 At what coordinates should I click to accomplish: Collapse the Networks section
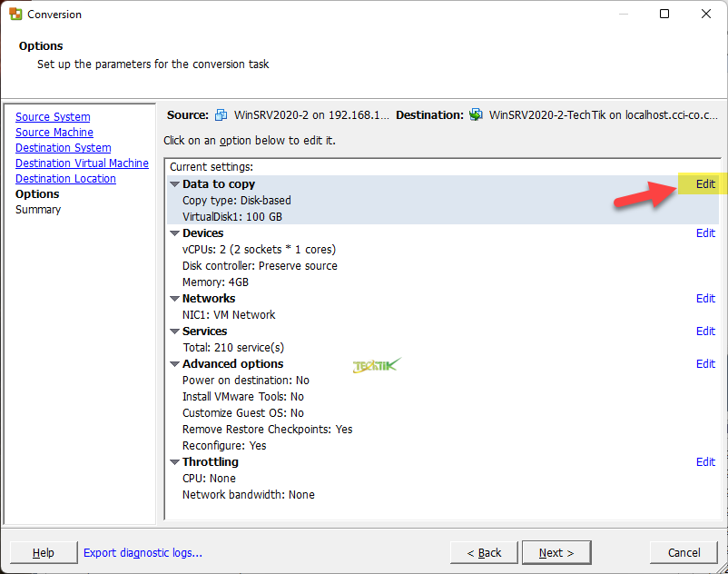point(174,299)
